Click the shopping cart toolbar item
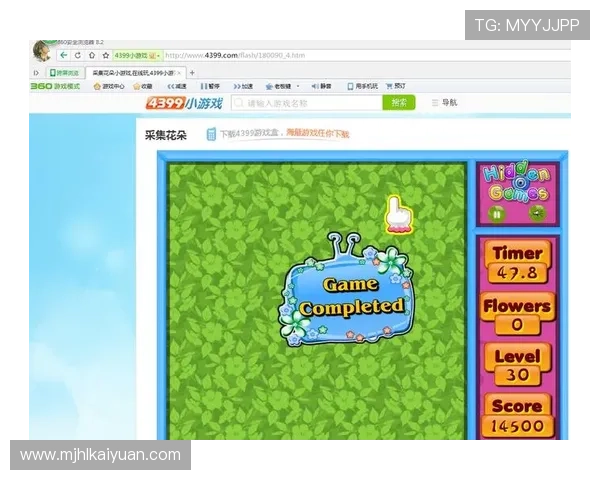The width and height of the screenshot is (600, 480). coord(396,86)
